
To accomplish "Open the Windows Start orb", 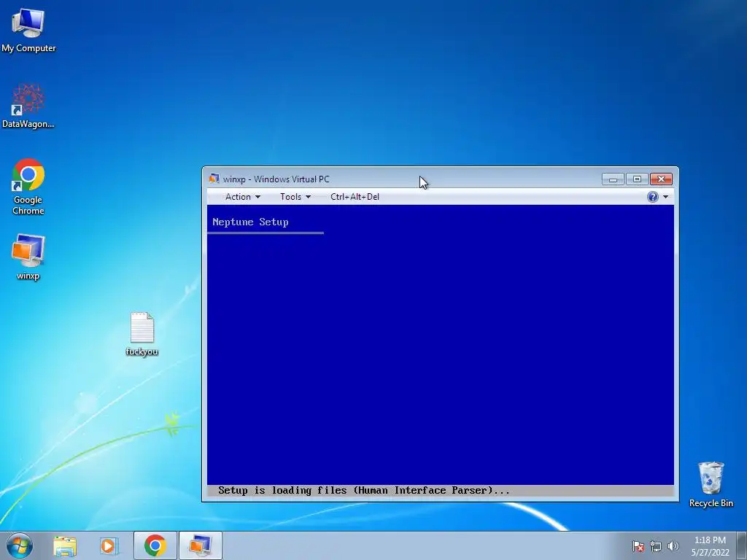I will (20, 545).
